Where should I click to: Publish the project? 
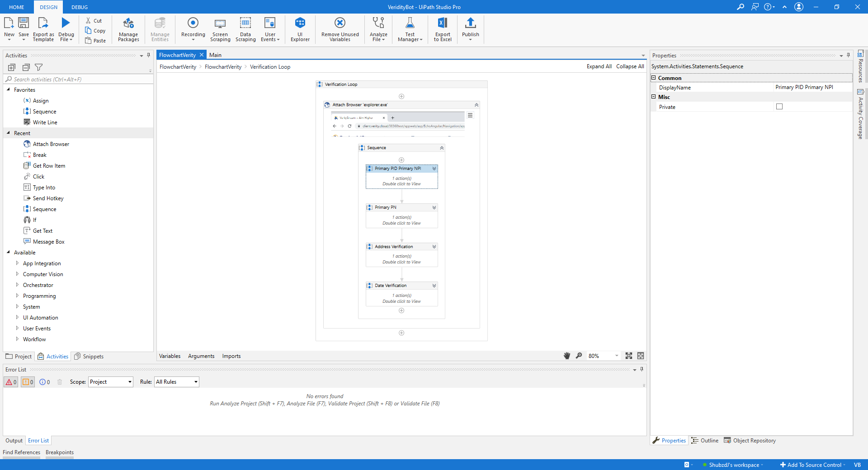tap(471, 29)
